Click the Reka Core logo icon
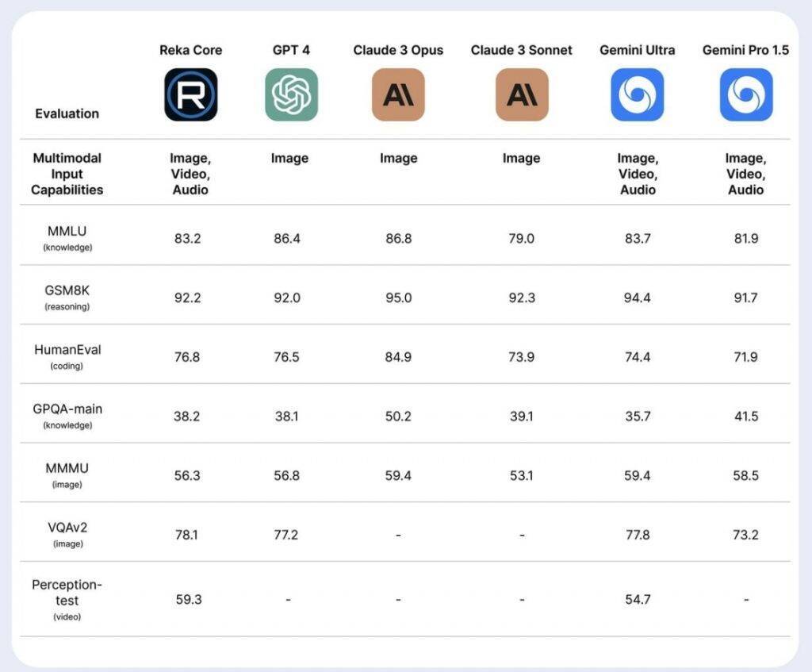Image resolution: width=812 pixels, height=672 pixels. (x=190, y=94)
